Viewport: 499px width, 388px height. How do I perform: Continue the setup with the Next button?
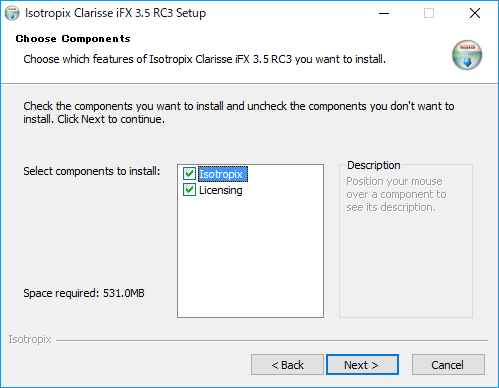(x=362, y=365)
